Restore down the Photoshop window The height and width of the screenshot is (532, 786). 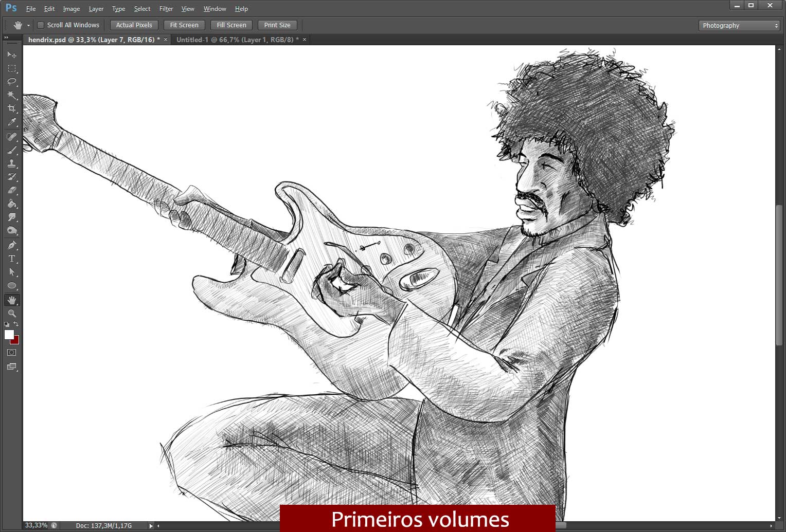coord(751,5)
